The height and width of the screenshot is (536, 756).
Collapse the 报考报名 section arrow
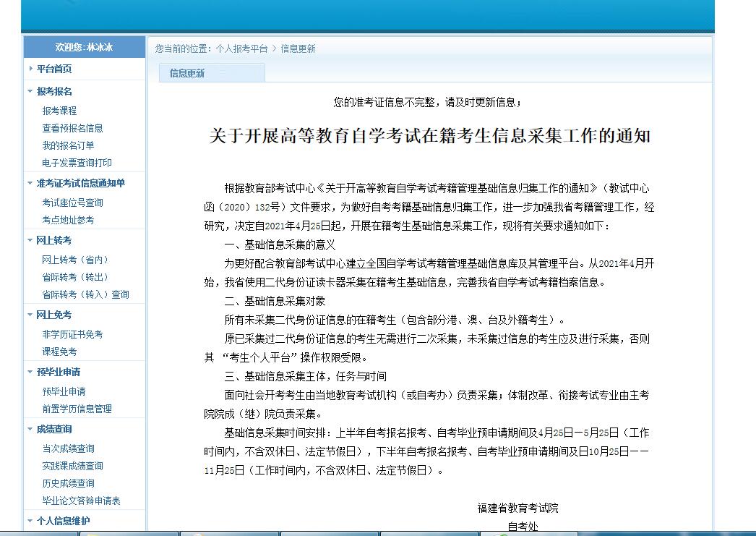[30, 91]
